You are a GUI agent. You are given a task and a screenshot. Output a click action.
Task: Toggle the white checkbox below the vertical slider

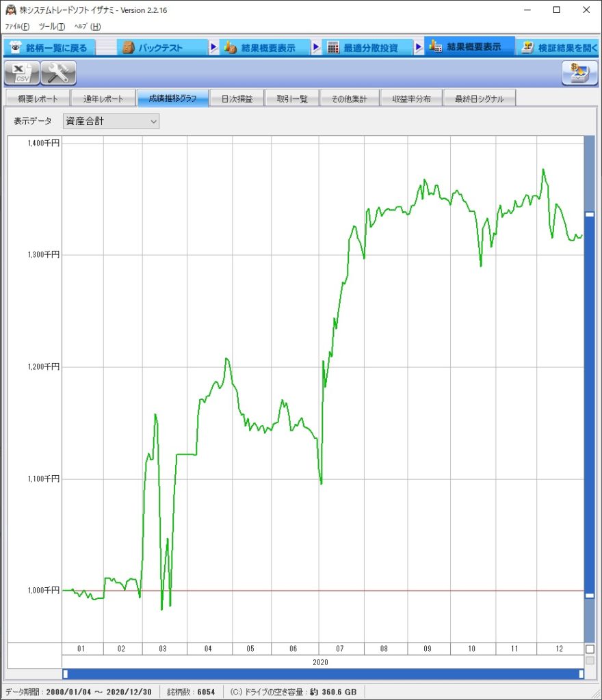[x=590, y=649]
